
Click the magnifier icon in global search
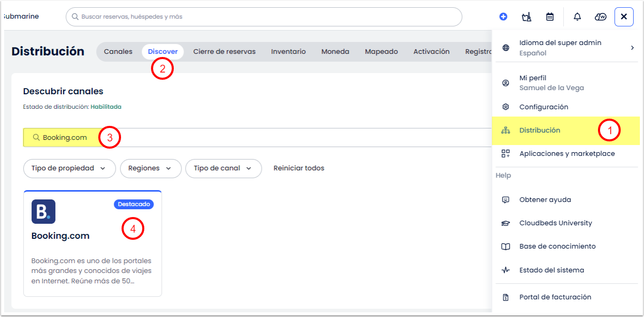[x=76, y=17]
